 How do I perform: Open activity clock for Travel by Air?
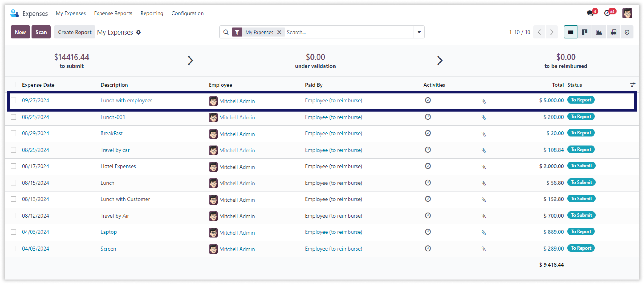click(x=428, y=215)
